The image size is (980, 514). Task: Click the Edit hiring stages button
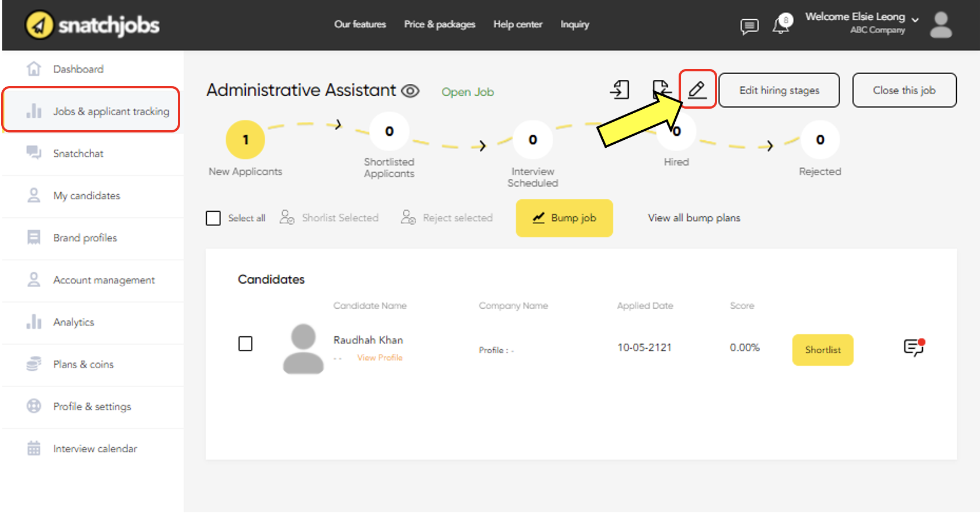point(779,91)
